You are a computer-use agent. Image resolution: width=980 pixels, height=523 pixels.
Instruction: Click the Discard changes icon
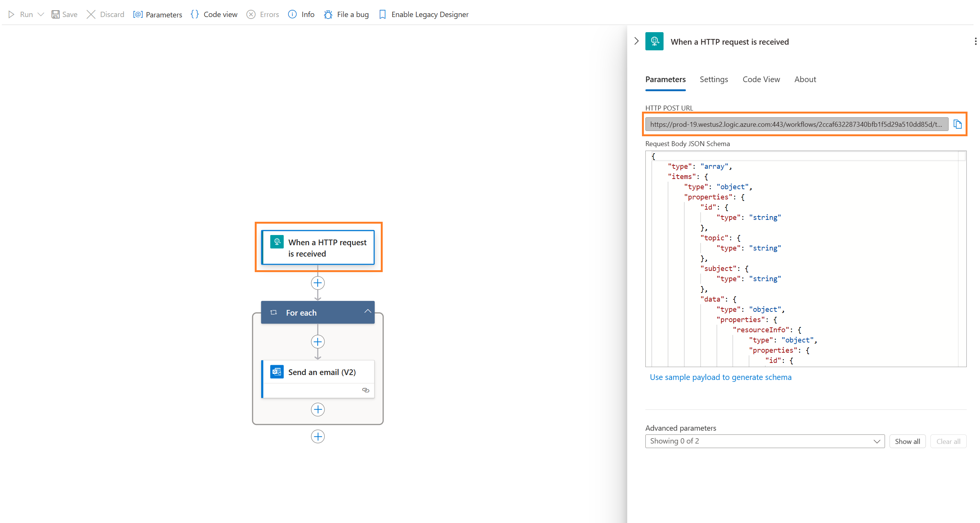pyautogui.click(x=93, y=14)
